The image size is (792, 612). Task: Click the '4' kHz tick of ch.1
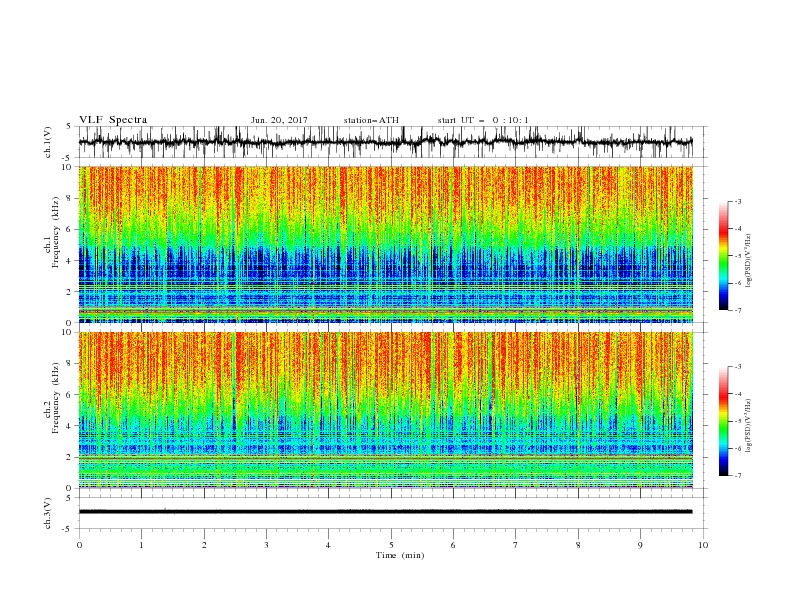point(70,261)
